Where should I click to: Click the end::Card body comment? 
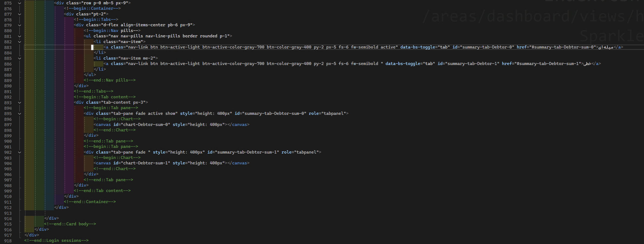70,224
